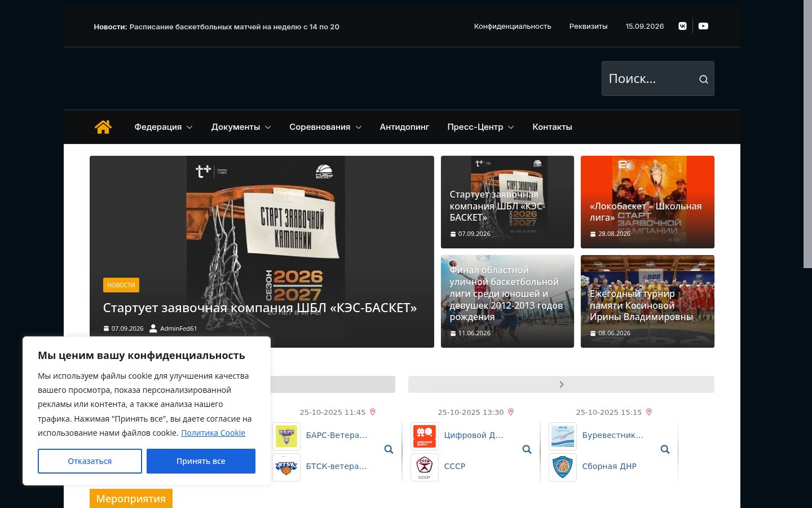The image size is (812, 508).
Task: Open main headline Стартует заявочная компания ШБЛ «КЭС-БАСКЕТ»
Action: [260, 308]
